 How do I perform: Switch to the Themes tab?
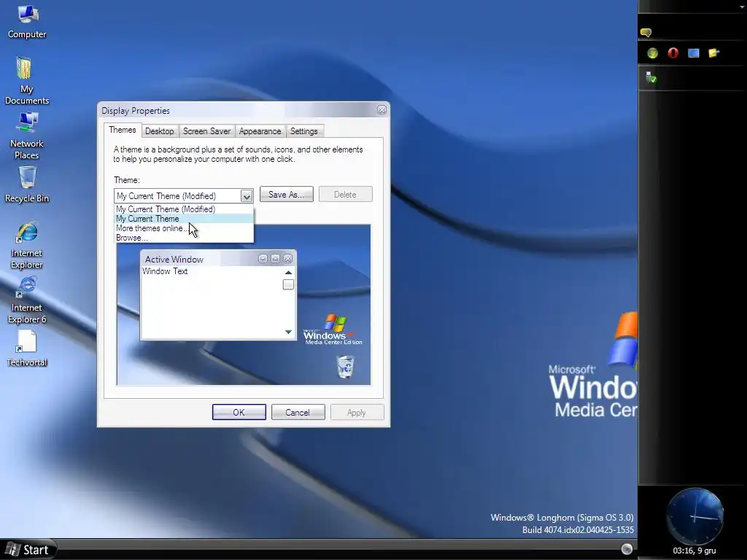click(x=123, y=130)
